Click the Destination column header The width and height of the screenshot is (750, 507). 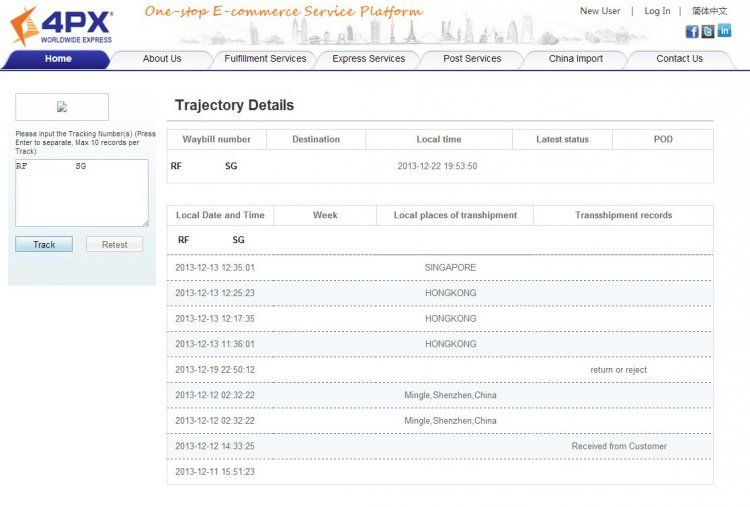click(x=316, y=139)
